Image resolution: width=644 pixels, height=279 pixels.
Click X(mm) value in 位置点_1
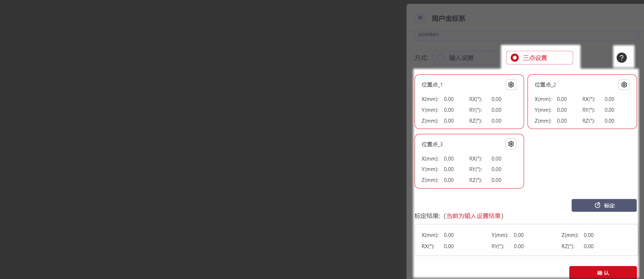(x=449, y=99)
